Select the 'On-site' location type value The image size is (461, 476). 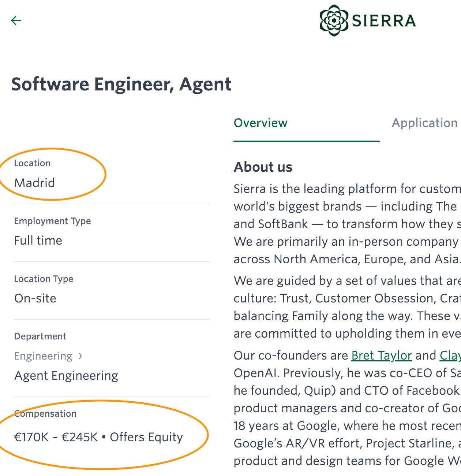[x=35, y=298]
